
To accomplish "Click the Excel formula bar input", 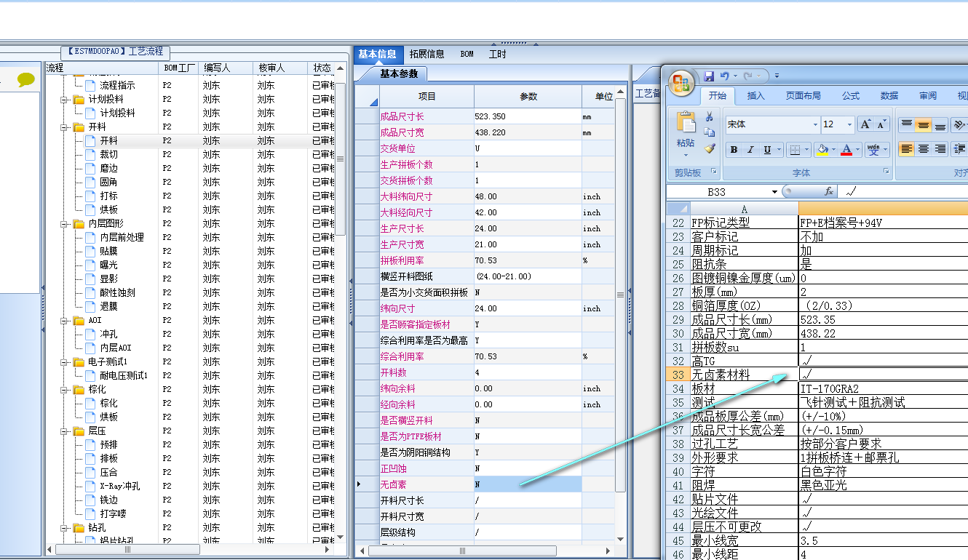I will click(x=902, y=191).
